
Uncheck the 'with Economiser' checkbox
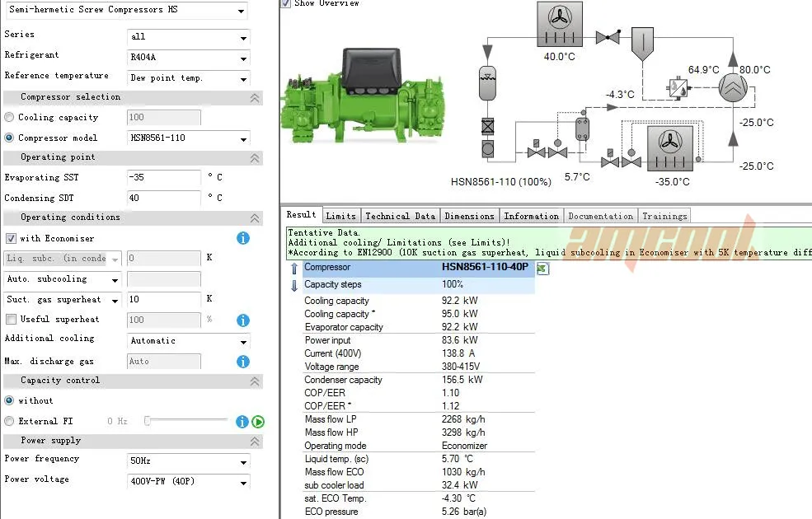[x=11, y=238]
